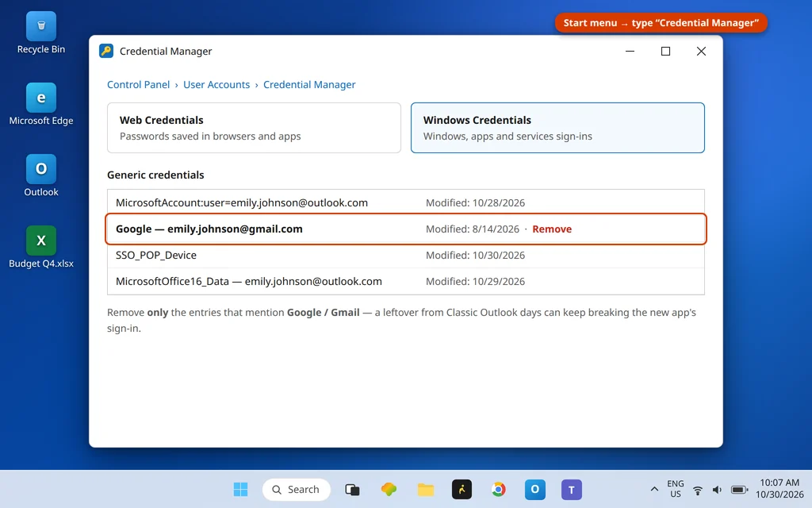Launch Google Chrome from taskbar
The width and height of the screenshot is (812, 508).
coord(499,489)
